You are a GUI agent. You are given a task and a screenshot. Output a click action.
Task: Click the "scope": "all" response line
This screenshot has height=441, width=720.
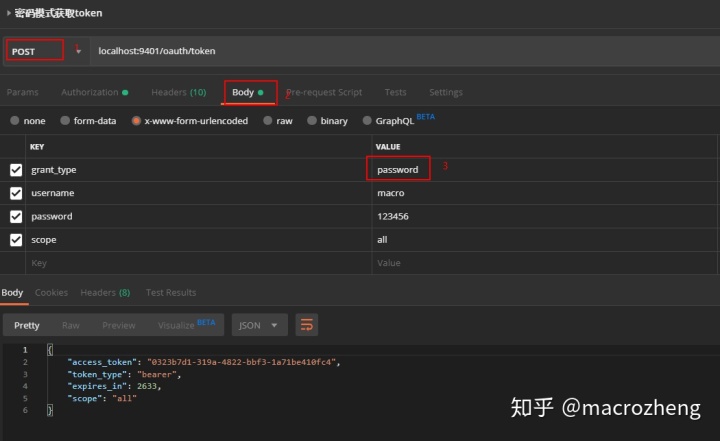pyautogui.click(x=102, y=398)
